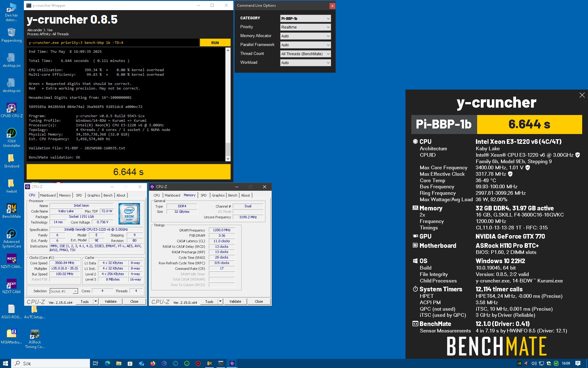Click the Windows Start button
Image resolution: width=588 pixels, height=368 pixels.
click(6, 363)
